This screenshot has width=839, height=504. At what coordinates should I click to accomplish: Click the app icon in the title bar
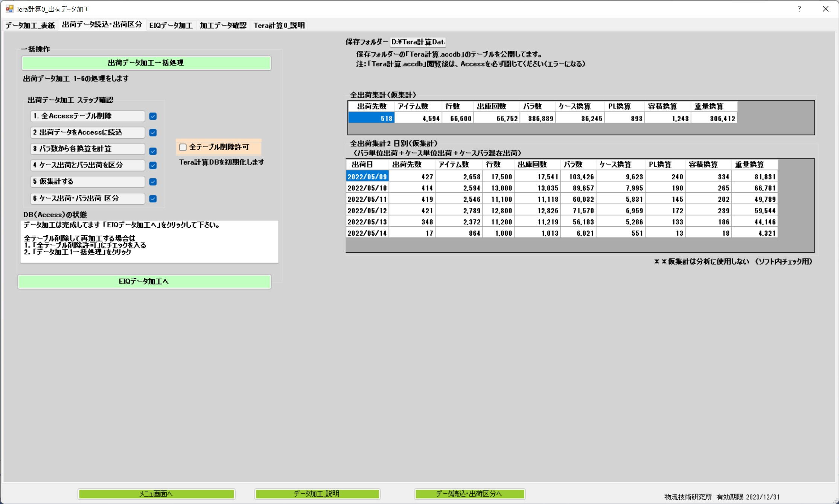(9, 9)
